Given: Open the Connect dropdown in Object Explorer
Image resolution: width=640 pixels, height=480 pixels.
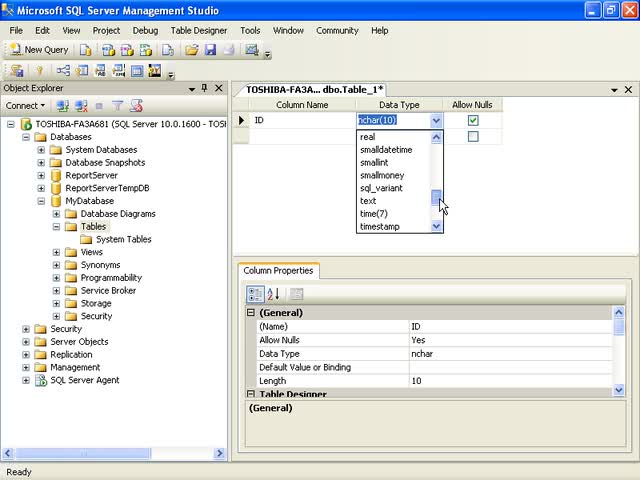Looking at the screenshot, I should click(26, 105).
